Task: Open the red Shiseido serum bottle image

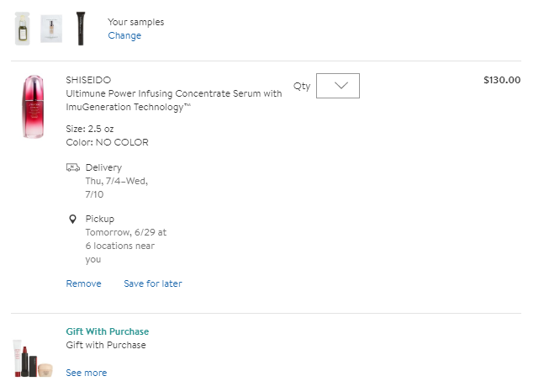Action: tap(34, 106)
